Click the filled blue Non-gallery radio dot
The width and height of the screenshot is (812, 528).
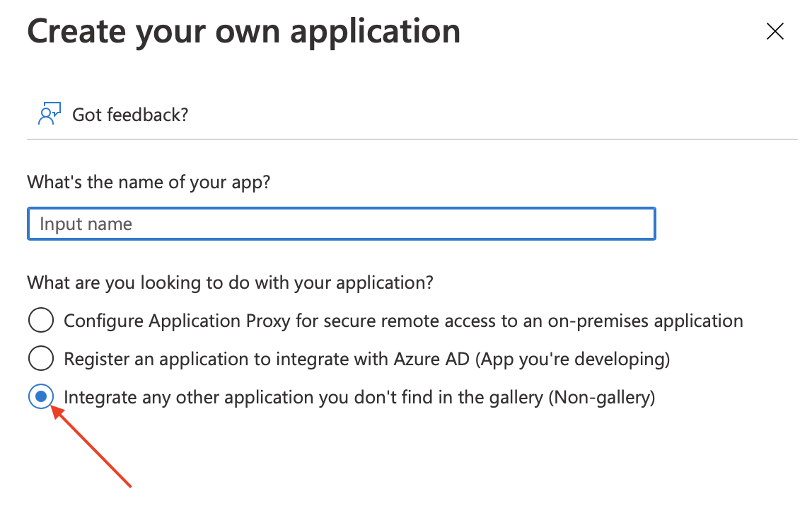[41, 397]
